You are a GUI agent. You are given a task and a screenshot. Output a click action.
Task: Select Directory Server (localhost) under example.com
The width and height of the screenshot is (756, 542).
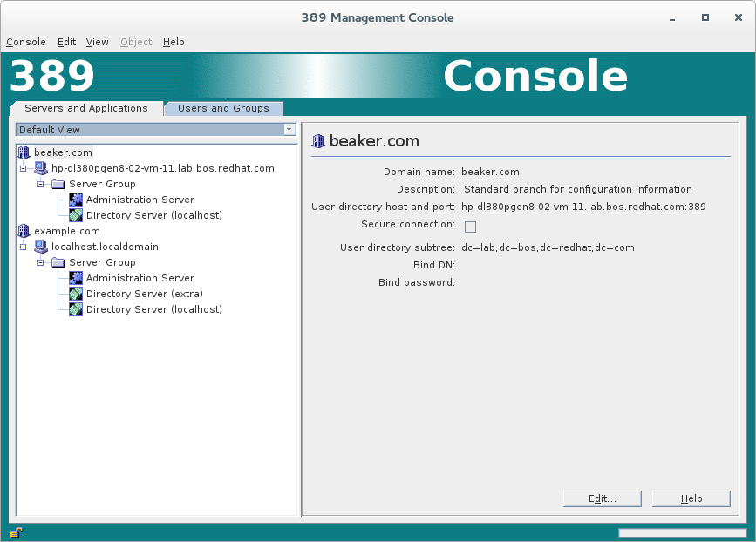click(x=154, y=309)
